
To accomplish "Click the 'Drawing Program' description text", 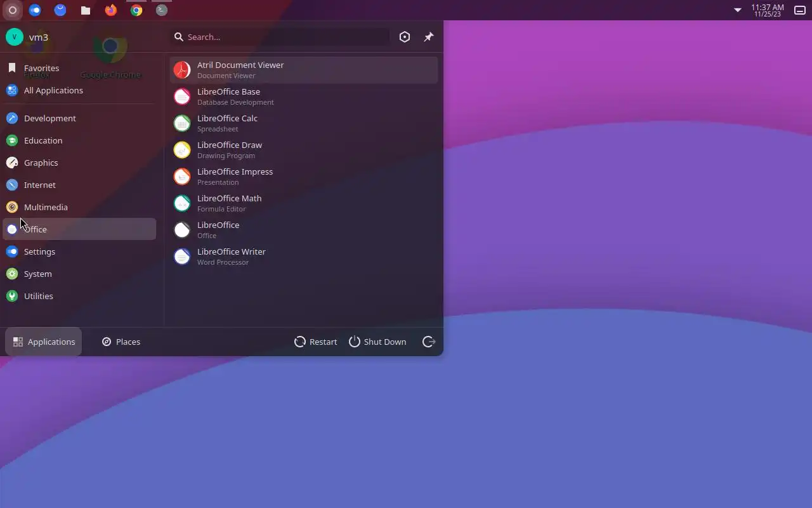I will (226, 156).
